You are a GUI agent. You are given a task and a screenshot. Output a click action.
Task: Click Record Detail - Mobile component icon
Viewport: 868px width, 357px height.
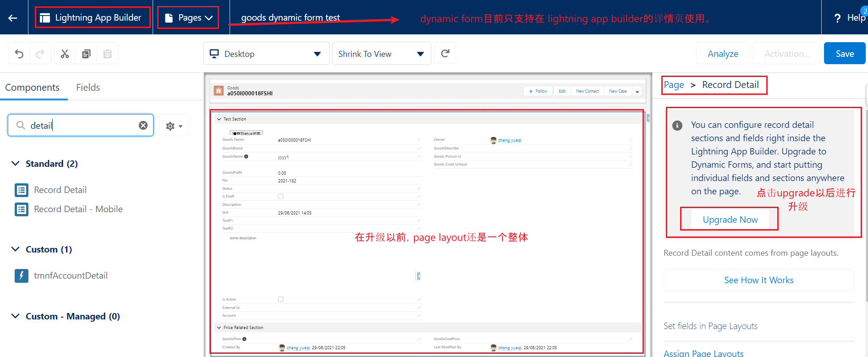point(22,209)
